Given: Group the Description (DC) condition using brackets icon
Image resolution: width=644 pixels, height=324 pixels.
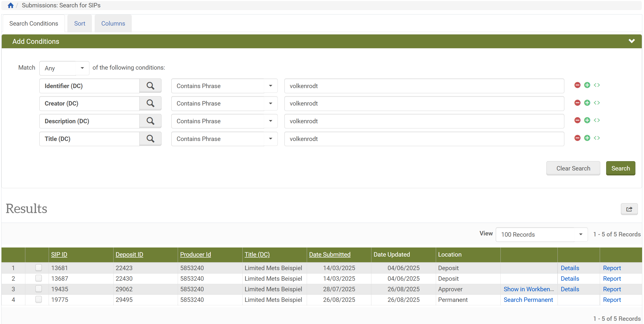Looking at the screenshot, I should pyautogui.click(x=597, y=120).
